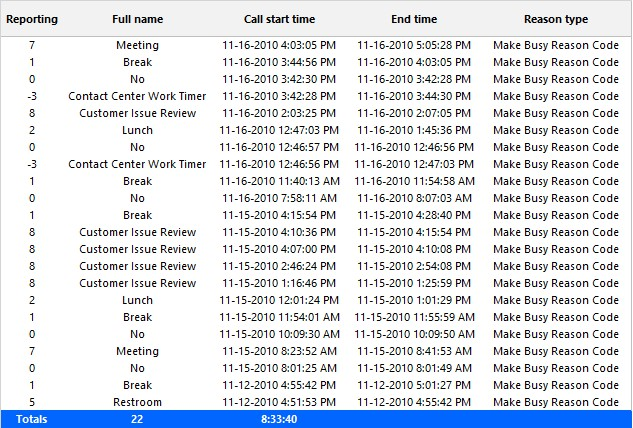Viewport: 633px width, 428px height.
Task: Sort by the Reason type column header
Action: [556, 19]
